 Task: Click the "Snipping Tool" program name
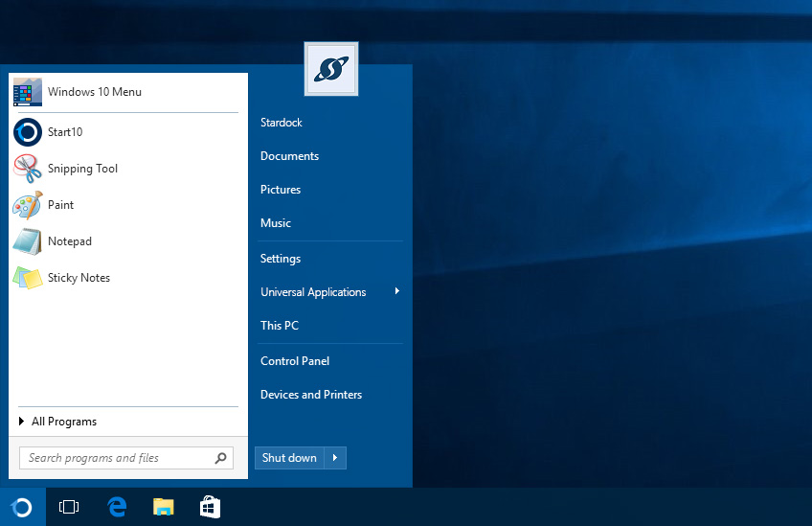83,169
